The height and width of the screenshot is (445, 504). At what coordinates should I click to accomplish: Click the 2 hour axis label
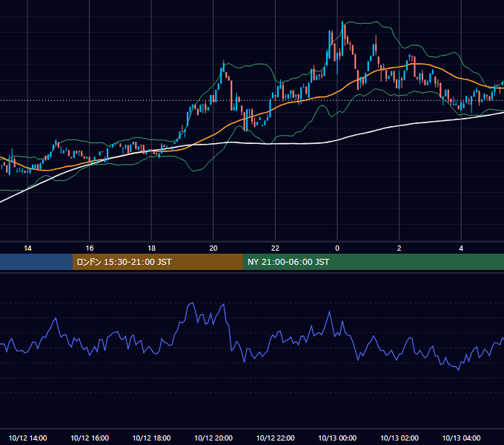[399, 248]
